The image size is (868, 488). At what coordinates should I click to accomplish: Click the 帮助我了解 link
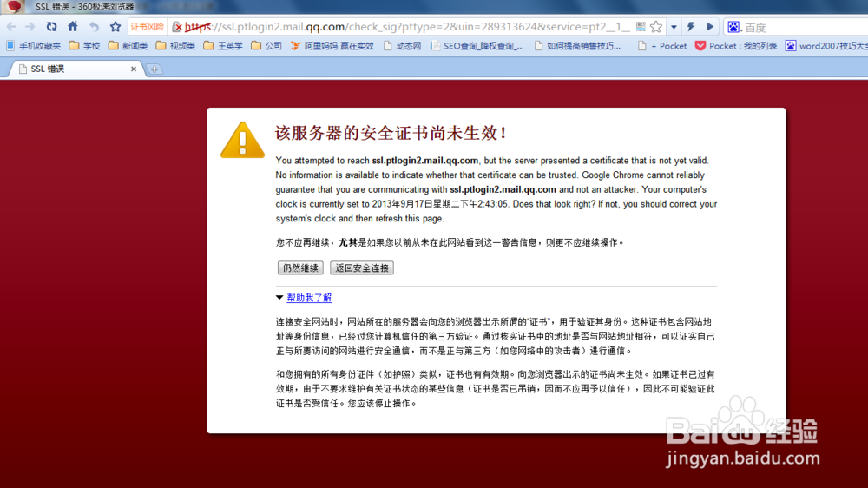point(309,298)
